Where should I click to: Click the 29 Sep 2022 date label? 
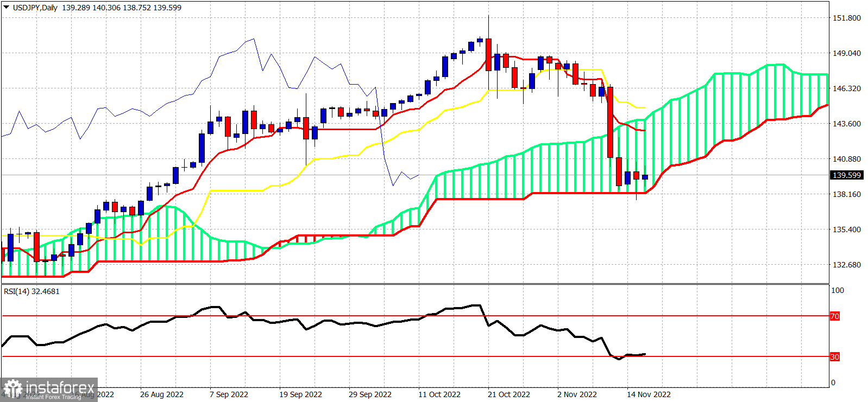click(x=370, y=394)
